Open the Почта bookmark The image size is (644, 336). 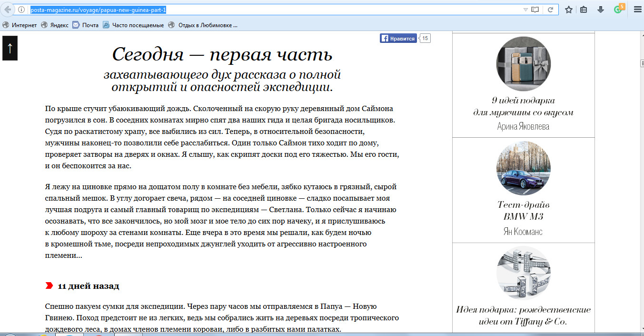point(86,25)
